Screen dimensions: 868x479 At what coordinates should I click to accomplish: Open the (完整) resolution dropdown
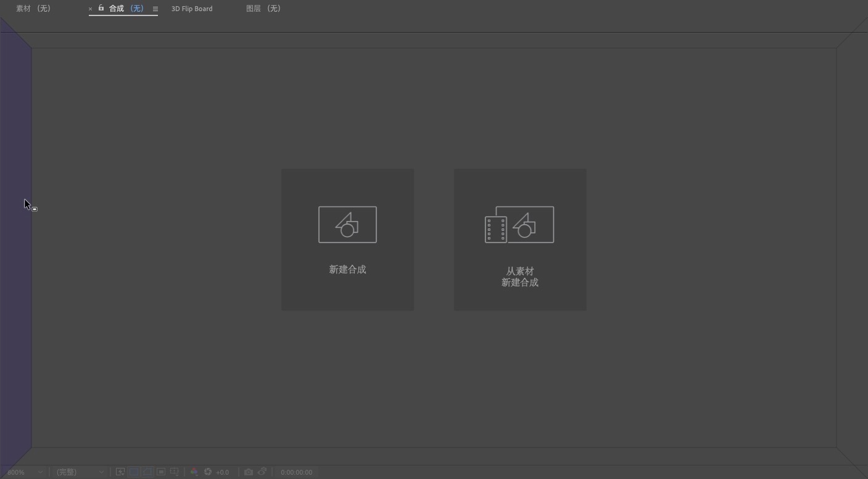[x=80, y=472]
